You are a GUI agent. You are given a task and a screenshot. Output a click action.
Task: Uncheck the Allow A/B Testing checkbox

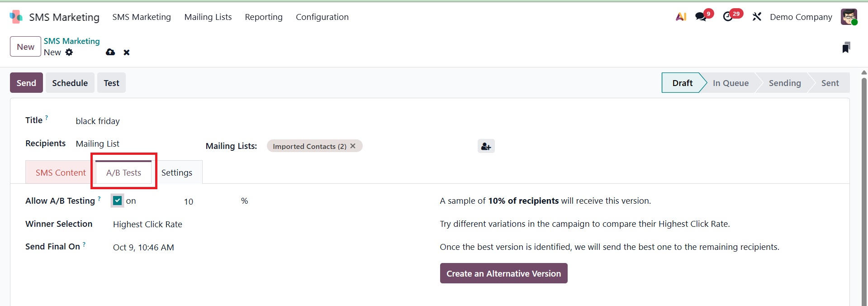tap(118, 201)
